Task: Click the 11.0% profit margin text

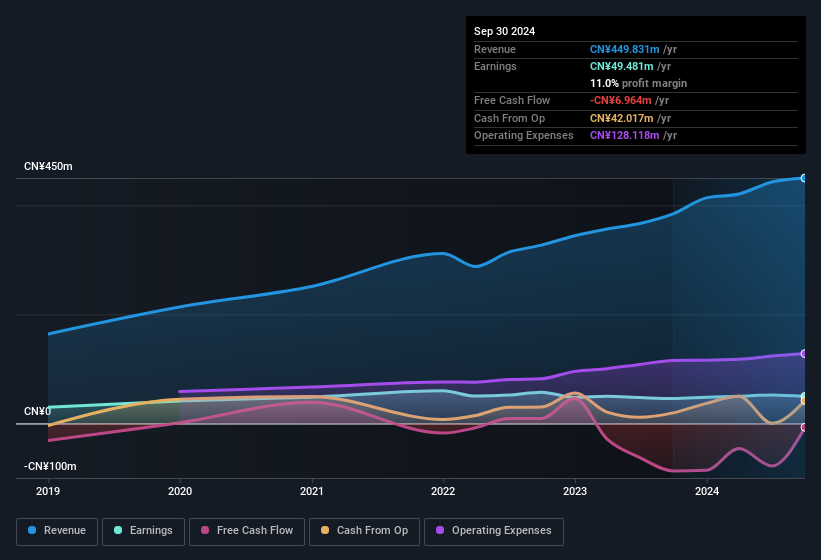Action: coord(638,83)
